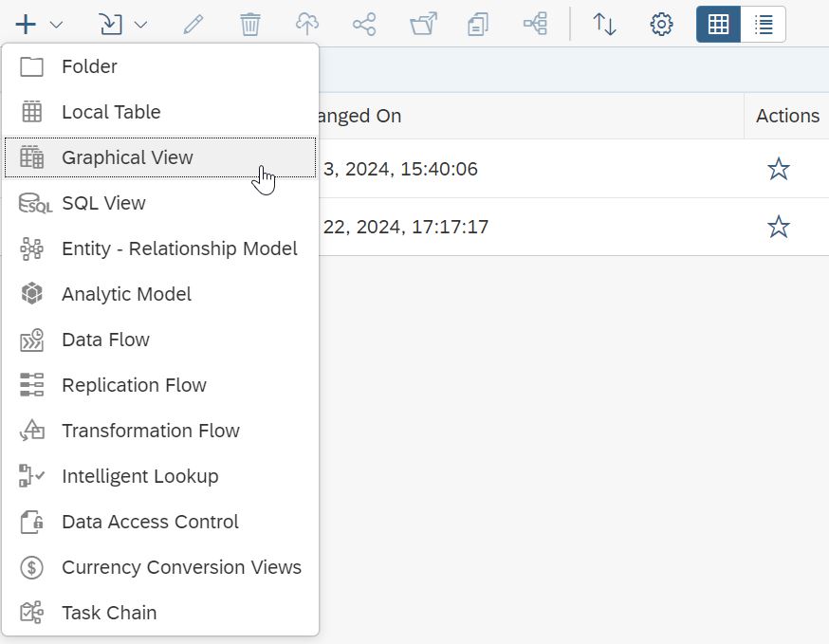Open the impact and lineage hierarchy icon
Viewport: 829px width, 644px height.
click(535, 24)
